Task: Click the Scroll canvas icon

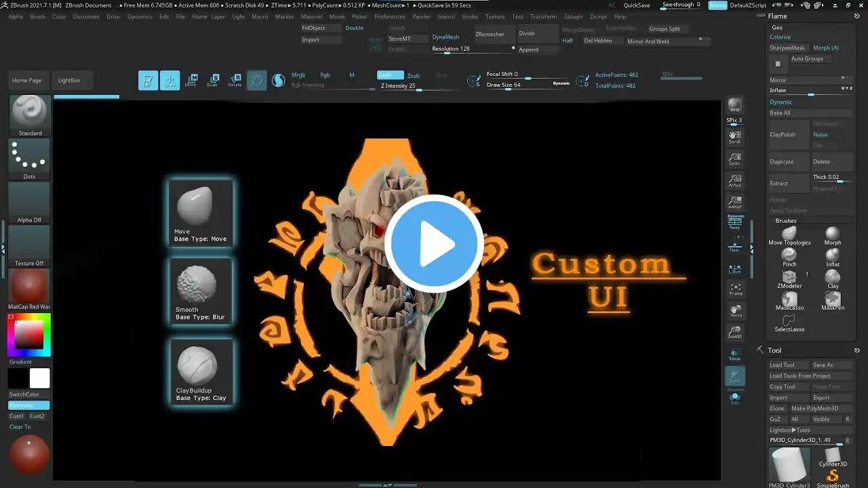Action: pyautogui.click(x=734, y=138)
